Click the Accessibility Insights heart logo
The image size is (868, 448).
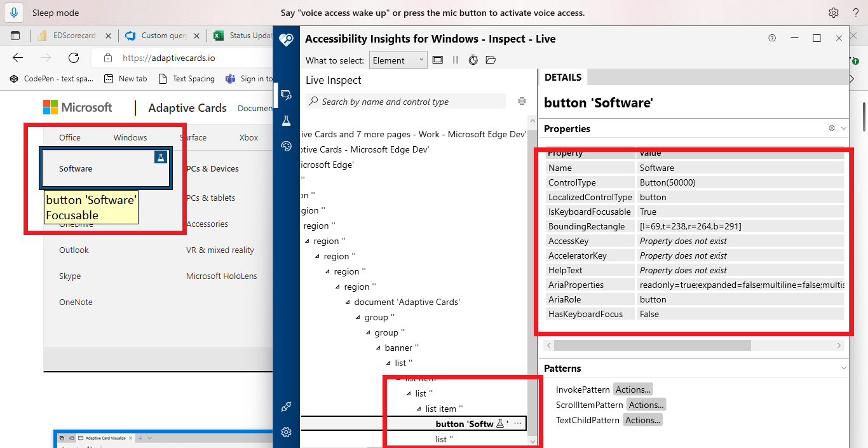tap(286, 39)
